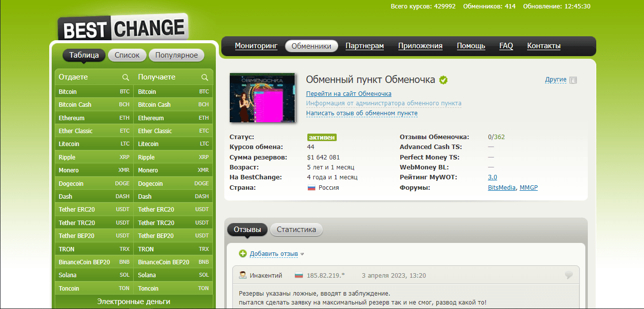
Task: Click the speech bubble icon on Инакентий's review
Action: click(569, 275)
